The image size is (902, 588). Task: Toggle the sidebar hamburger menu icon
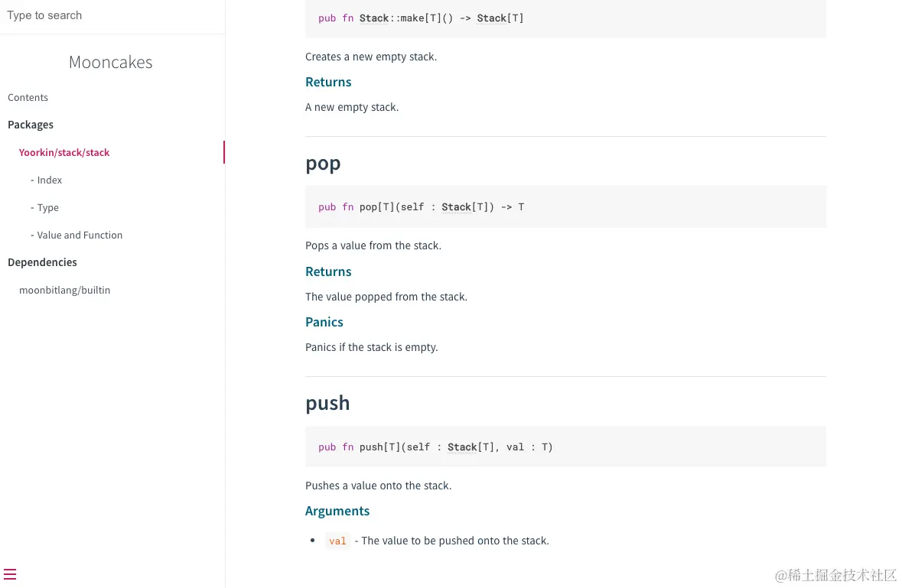click(10, 574)
